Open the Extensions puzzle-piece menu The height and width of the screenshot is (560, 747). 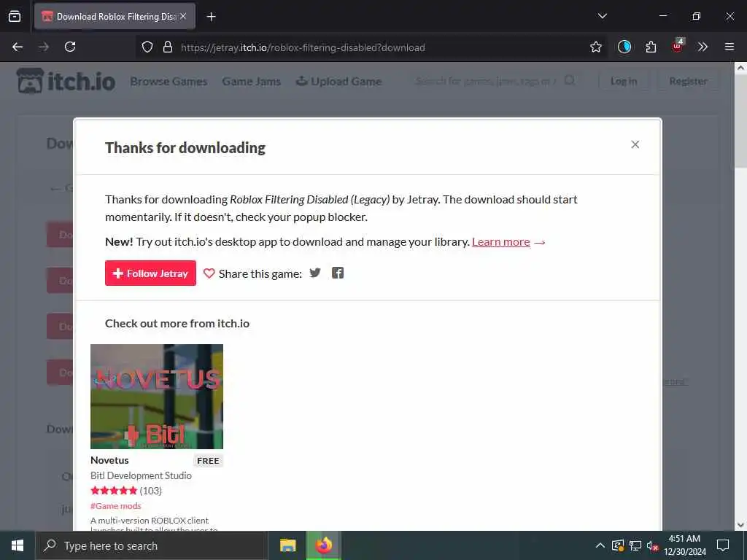[x=651, y=47]
